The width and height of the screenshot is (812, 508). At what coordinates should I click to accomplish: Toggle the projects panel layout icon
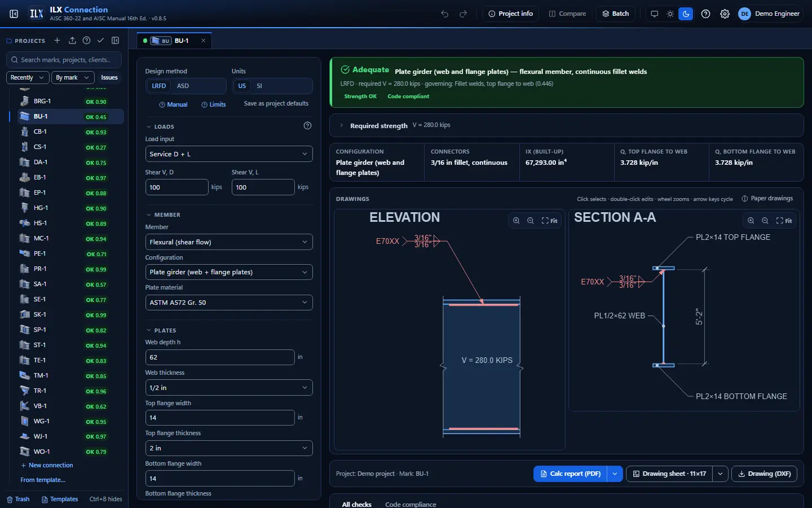[116, 41]
